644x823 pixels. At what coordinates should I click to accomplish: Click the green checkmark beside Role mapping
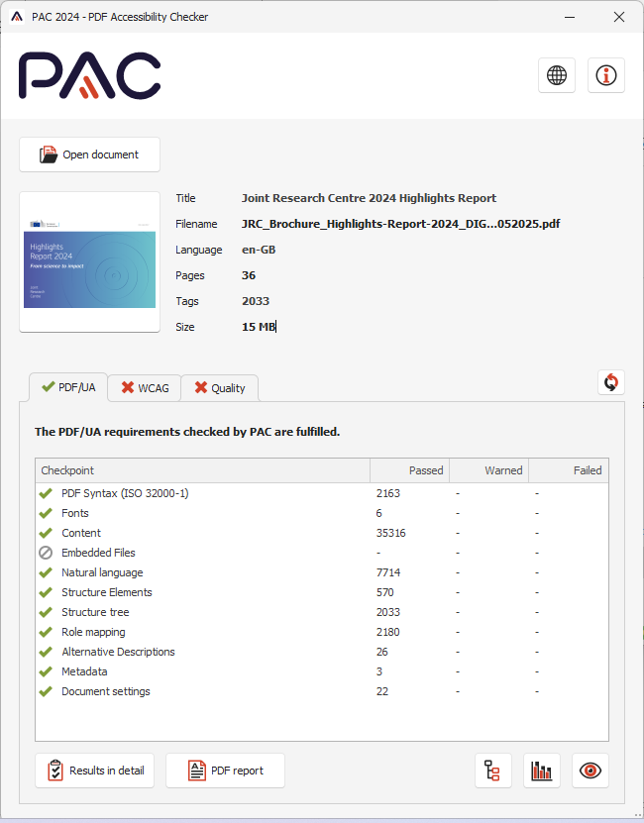tap(46, 632)
